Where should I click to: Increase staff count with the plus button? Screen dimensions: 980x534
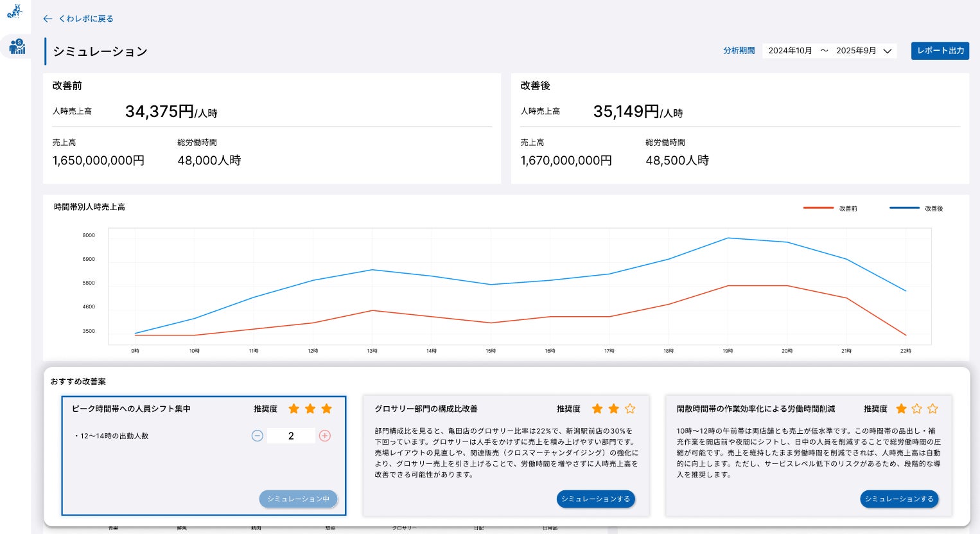click(x=325, y=436)
